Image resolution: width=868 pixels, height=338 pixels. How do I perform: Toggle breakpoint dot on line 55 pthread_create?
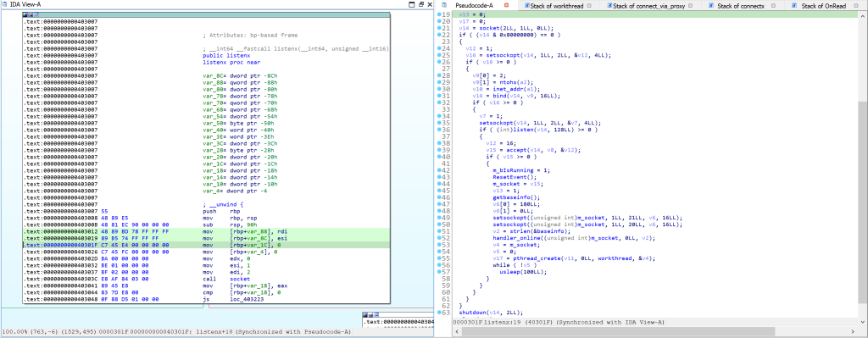coord(440,258)
